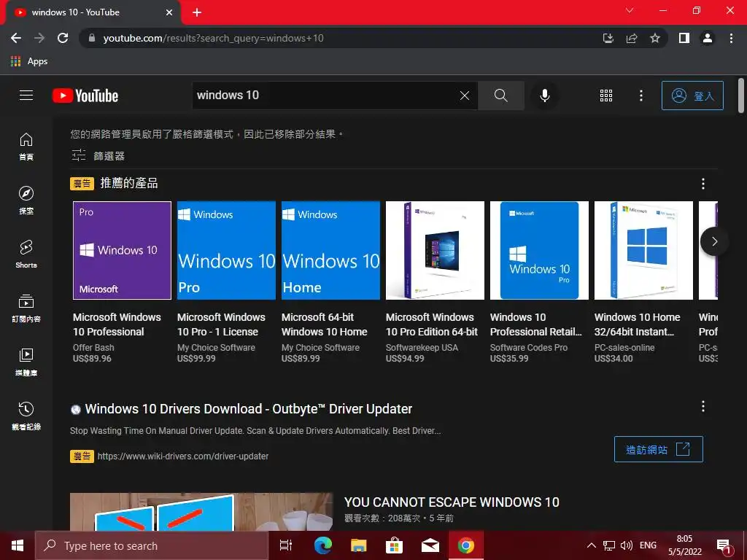Open Chrome tab search chevron dropdown
Viewport: 747px width, 560px height.
click(630, 10)
